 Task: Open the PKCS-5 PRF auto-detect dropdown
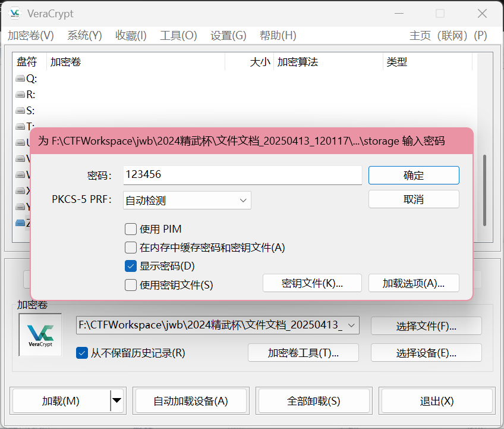[187, 200]
